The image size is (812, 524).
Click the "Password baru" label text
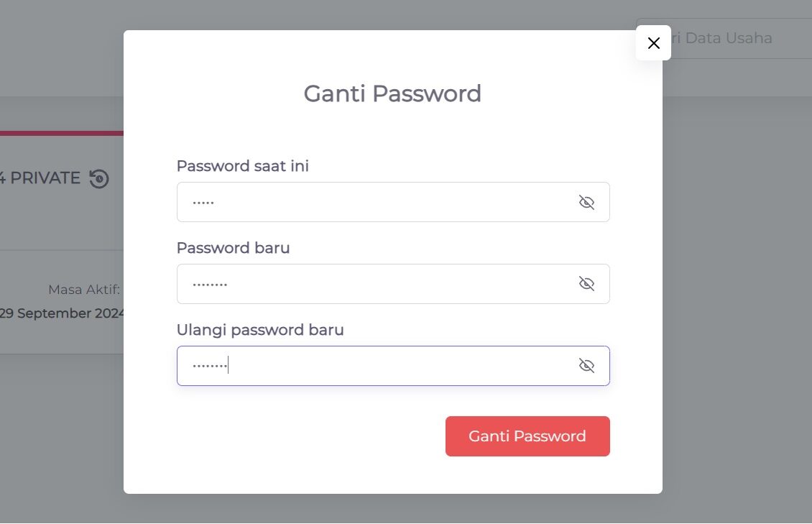[233, 248]
